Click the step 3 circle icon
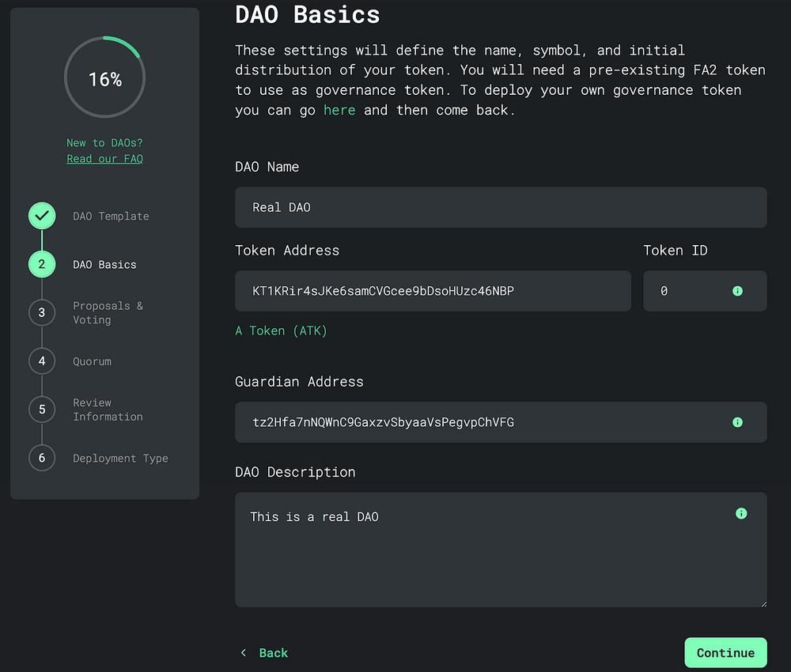791x672 pixels. (42, 312)
